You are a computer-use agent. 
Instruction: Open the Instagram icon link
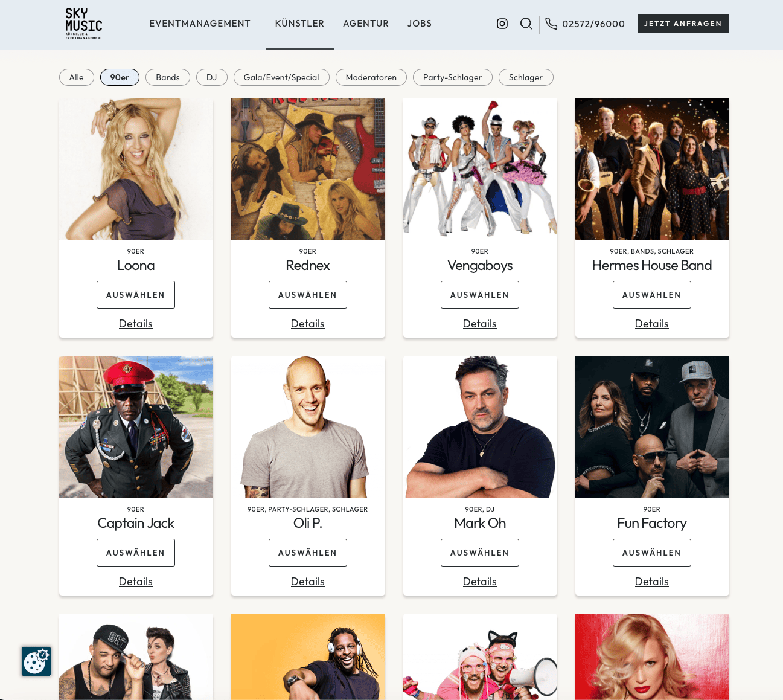tap(502, 24)
